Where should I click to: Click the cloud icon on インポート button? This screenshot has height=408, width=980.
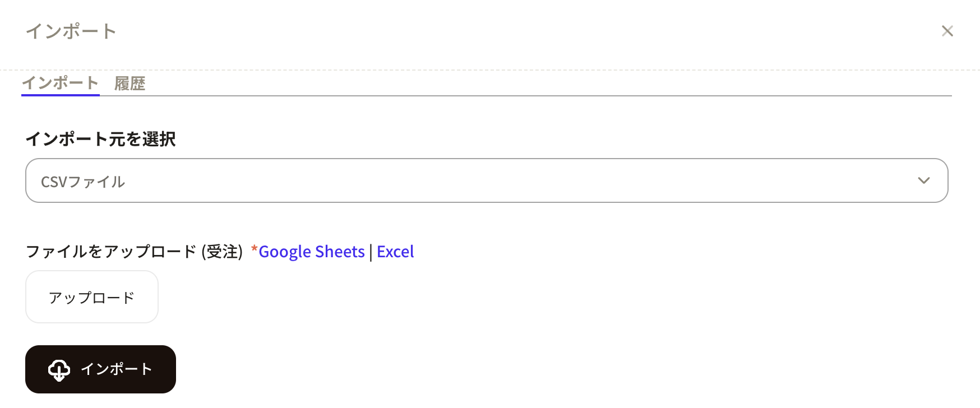(x=59, y=370)
